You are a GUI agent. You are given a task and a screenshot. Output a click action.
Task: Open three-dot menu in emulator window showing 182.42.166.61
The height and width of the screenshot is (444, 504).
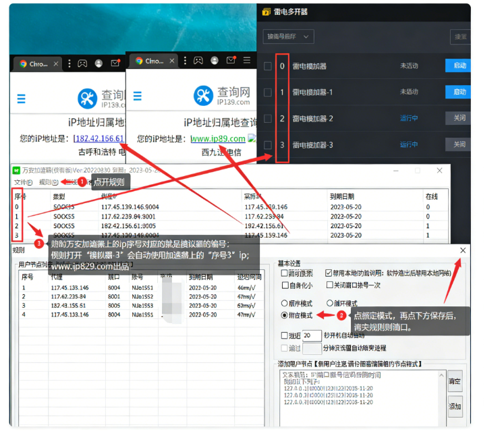[69, 63]
